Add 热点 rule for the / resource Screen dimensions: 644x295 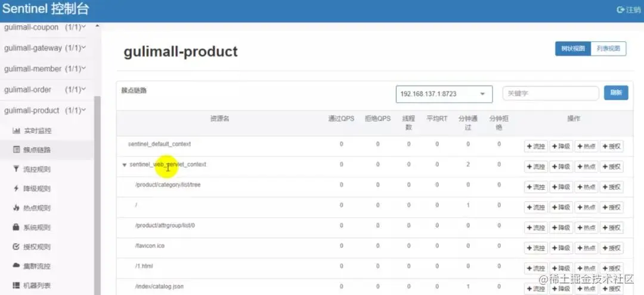(x=586, y=207)
